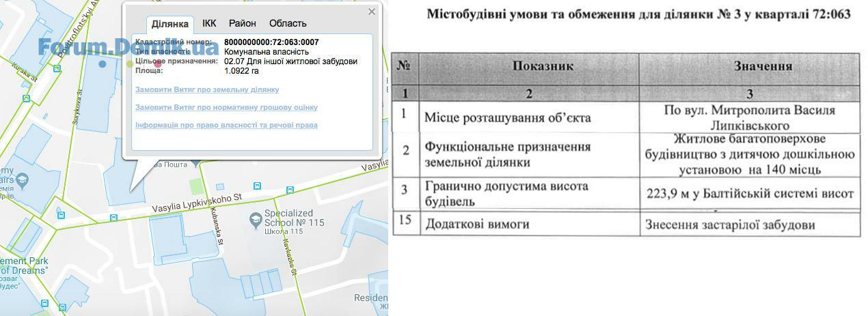This screenshot has height=316, width=868.
Task: Click the Показник column header
Action: click(x=543, y=66)
